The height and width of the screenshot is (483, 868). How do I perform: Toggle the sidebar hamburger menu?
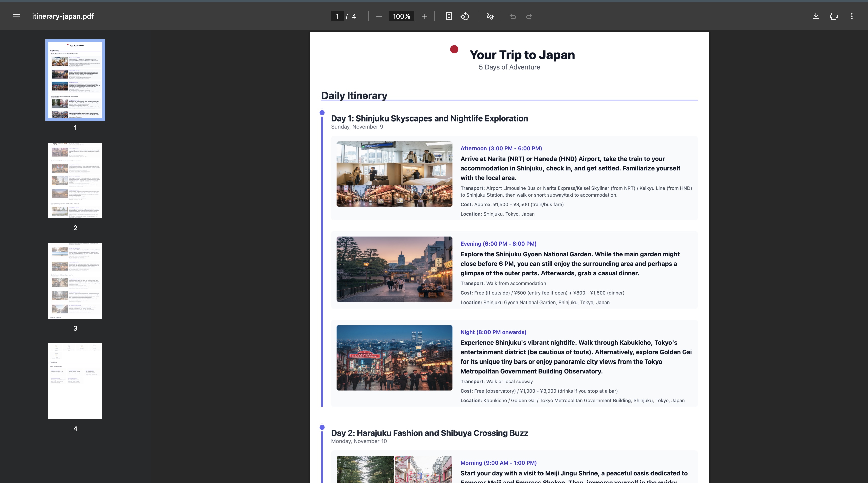click(x=16, y=16)
